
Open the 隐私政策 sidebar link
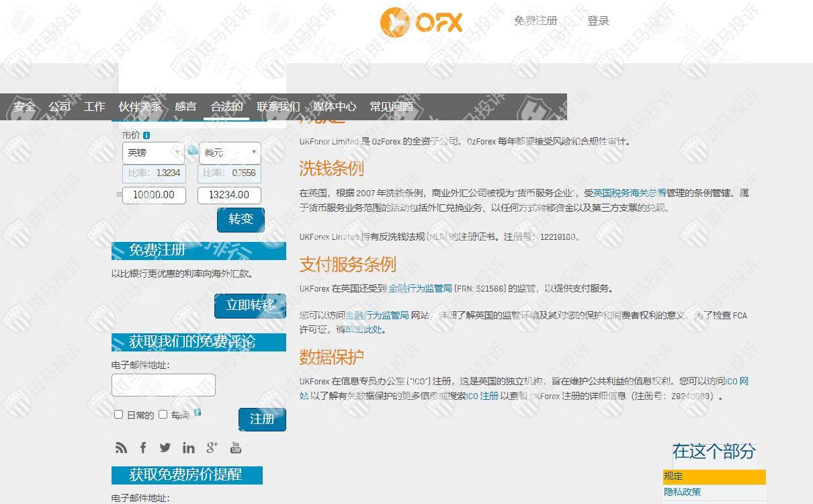683,492
